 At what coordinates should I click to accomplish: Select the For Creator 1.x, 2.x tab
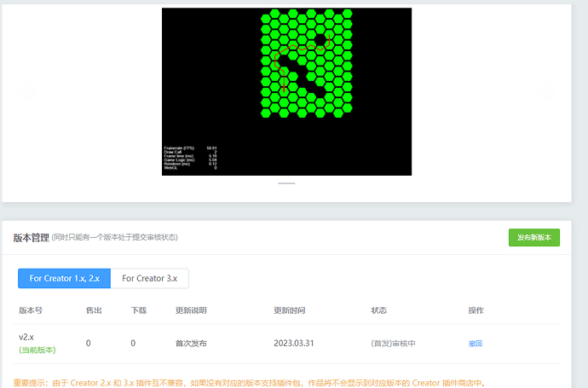click(x=65, y=279)
